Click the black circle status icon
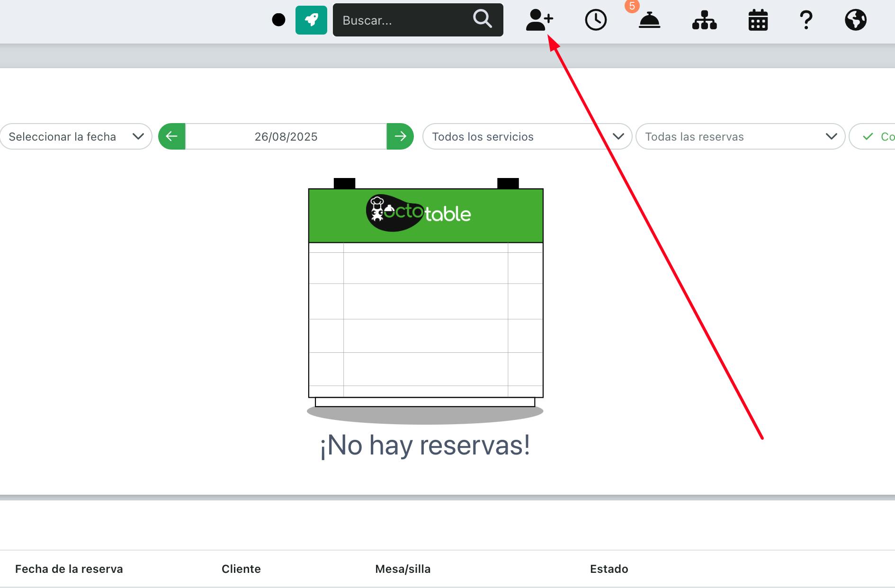Viewport: 895px width, 588px height. [x=279, y=20]
